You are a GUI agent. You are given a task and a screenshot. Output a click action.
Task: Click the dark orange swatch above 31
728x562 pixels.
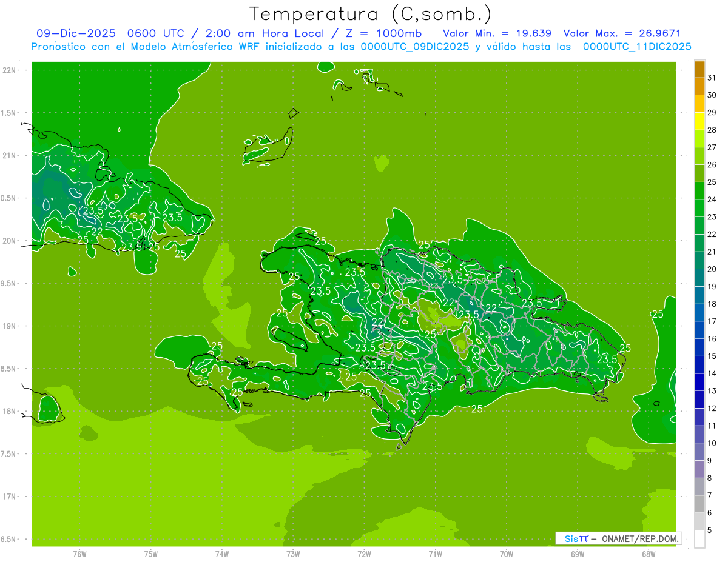point(699,69)
